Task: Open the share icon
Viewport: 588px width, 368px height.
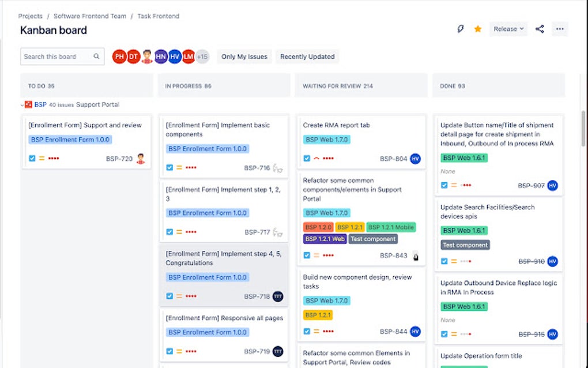Action: (x=540, y=29)
